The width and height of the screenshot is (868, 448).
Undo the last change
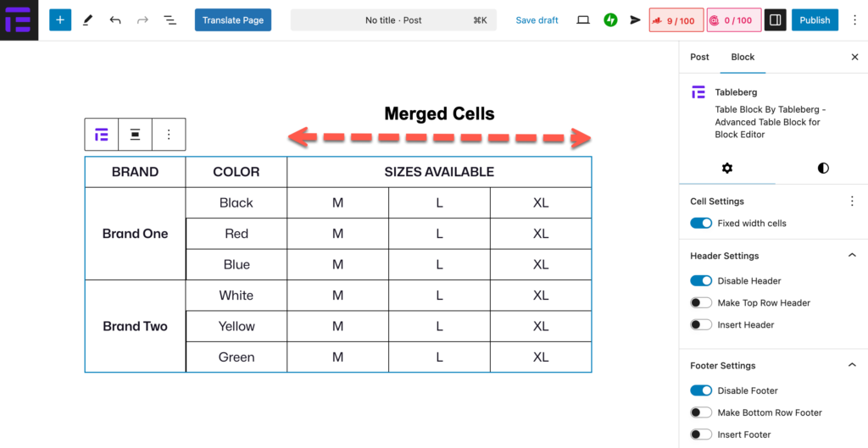click(115, 20)
